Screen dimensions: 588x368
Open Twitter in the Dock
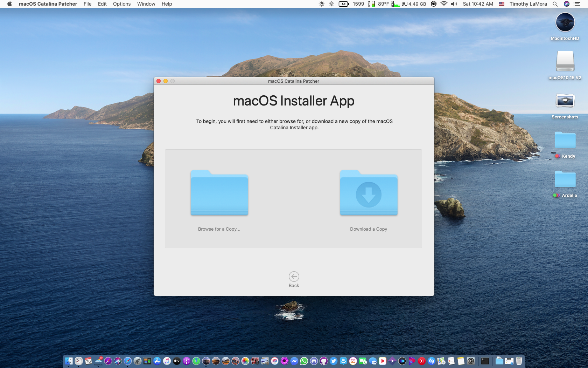pos(334,361)
